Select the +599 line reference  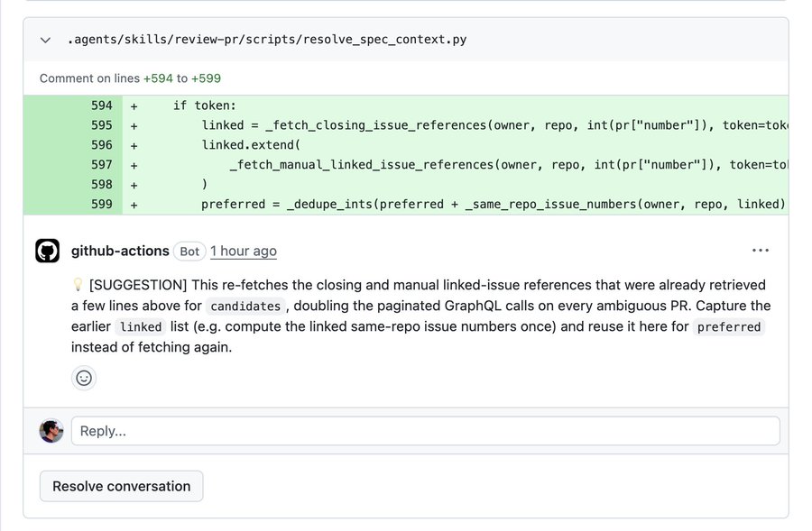pos(206,78)
